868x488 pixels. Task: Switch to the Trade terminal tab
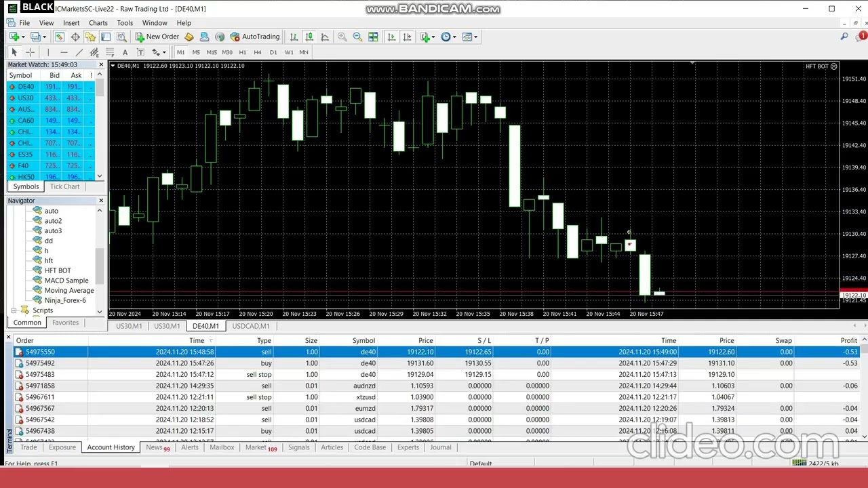[28, 447]
